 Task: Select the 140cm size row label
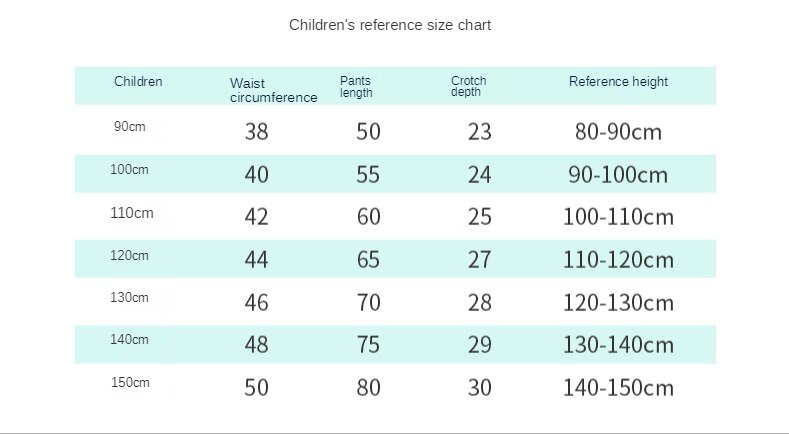click(x=129, y=339)
